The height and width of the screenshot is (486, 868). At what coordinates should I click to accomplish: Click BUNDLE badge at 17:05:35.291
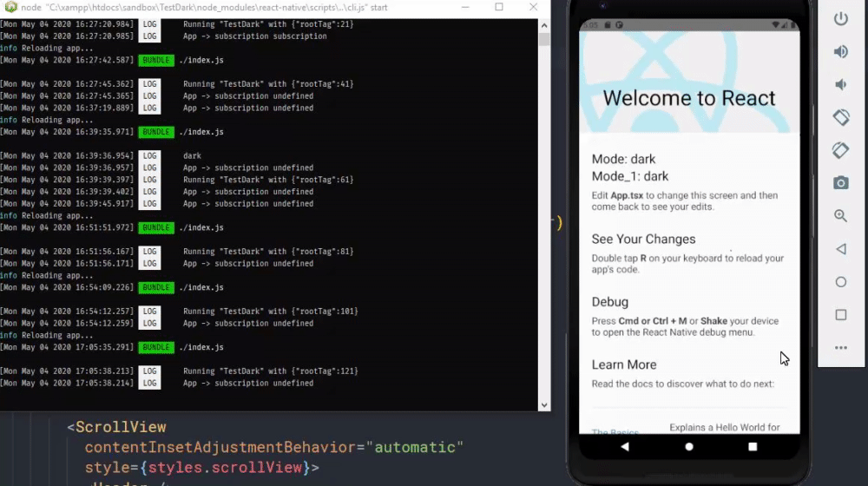coord(155,347)
